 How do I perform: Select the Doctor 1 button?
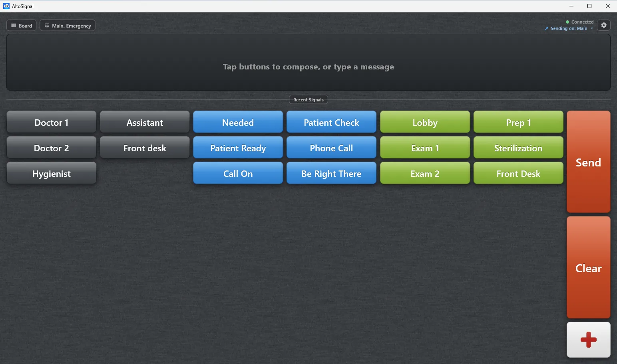(52, 122)
